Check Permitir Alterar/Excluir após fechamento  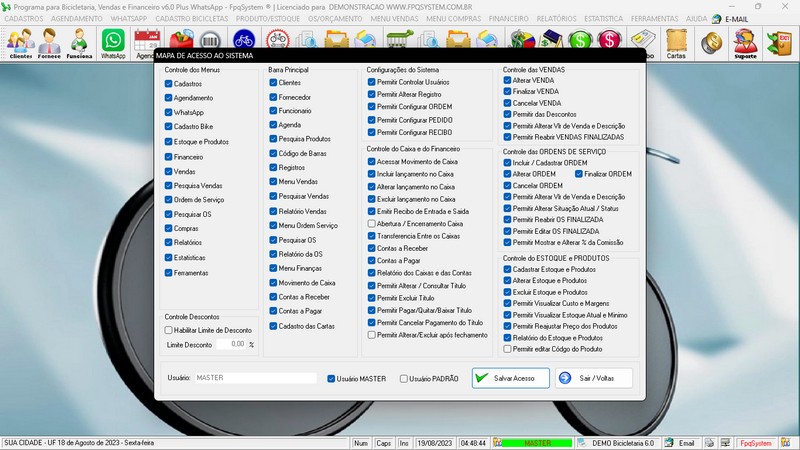coord(371,335)
